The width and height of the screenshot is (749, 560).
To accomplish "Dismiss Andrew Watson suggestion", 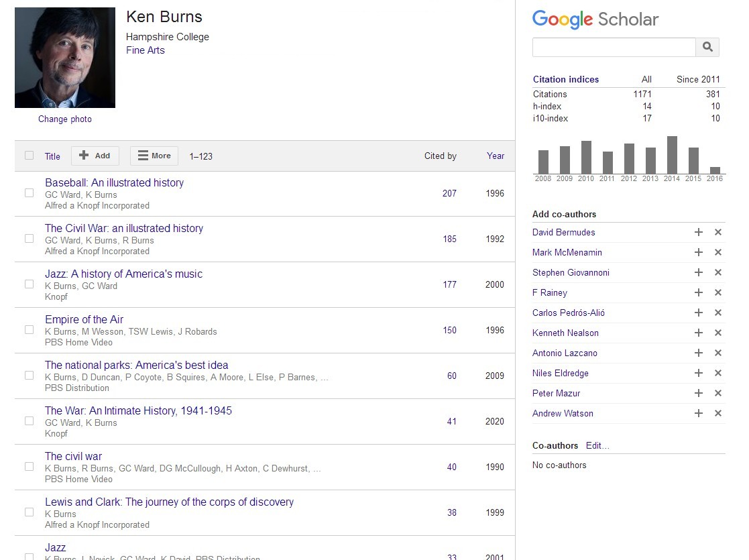I will click(717, 413).
